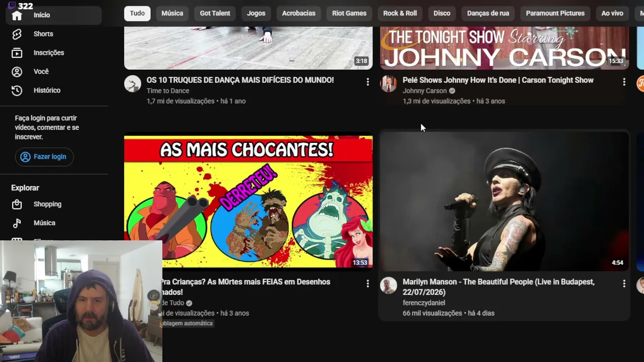Open the Início home icon in sidebar
The width and height of the screenshot is (644, 362).
pyautogui.click(x=17, y=16)
